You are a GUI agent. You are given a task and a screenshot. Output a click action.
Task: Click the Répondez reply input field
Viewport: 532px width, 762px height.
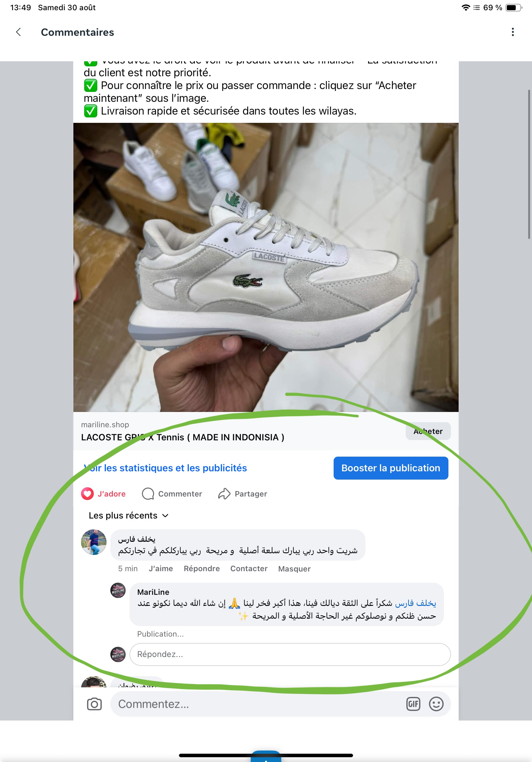[290, 654]
